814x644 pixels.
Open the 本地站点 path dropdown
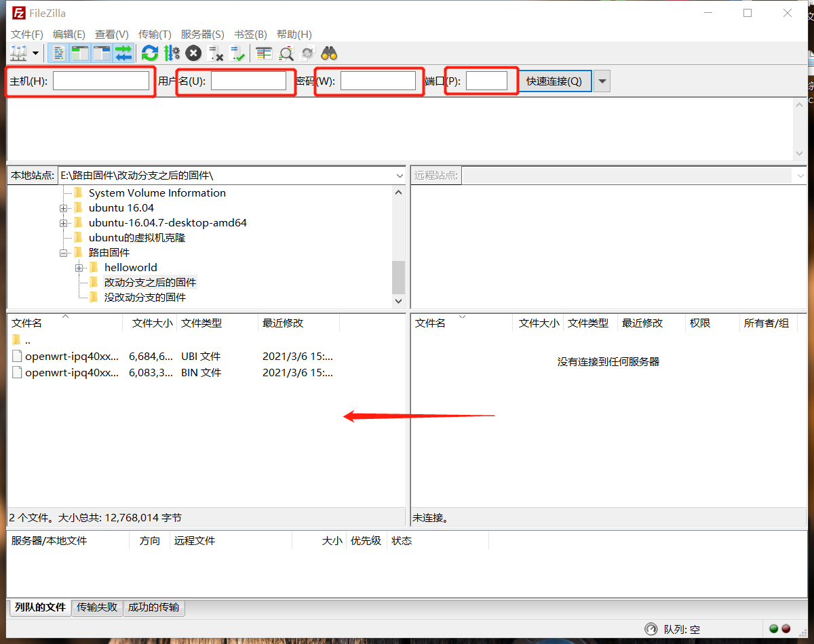tap(400, 176)
